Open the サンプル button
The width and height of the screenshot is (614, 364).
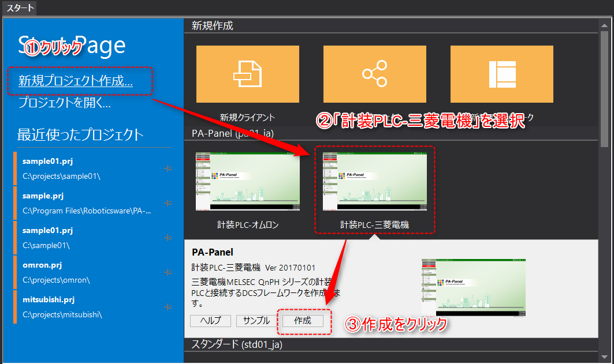[256, 321]
